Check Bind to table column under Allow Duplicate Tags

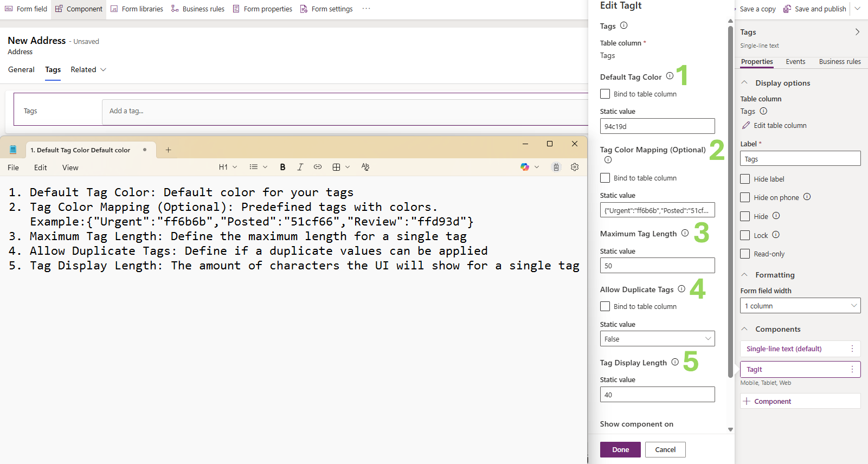pyautogui.click(x=605, y=306)
